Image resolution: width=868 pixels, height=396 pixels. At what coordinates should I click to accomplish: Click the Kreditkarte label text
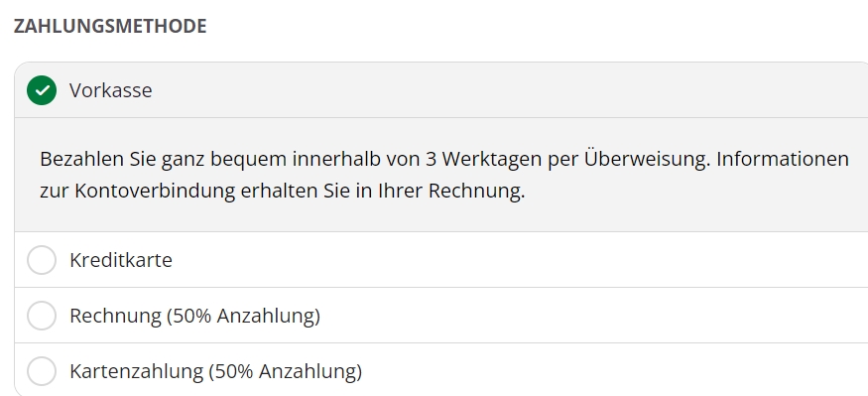pyautogui.click(x=121, y=260)
